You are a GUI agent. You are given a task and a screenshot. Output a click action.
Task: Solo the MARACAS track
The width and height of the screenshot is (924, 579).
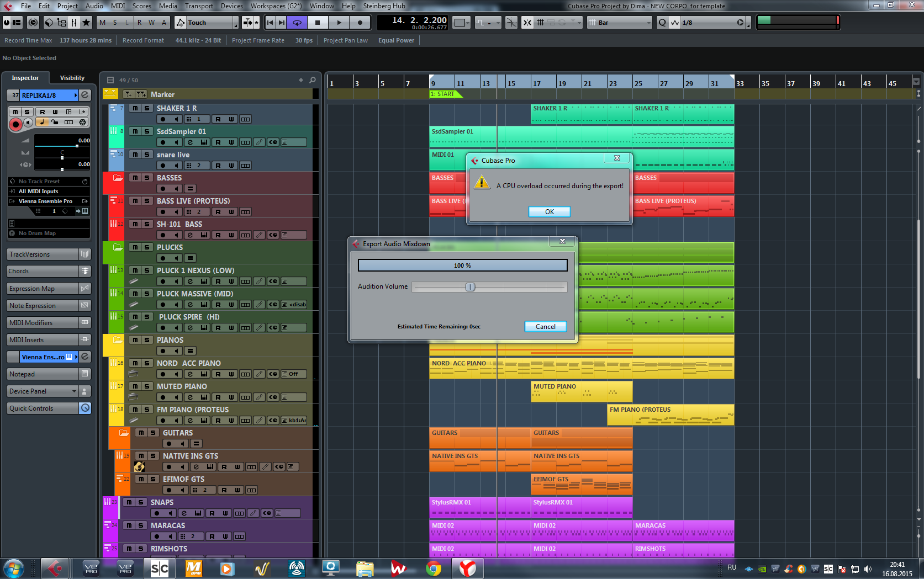pos(141,525)
